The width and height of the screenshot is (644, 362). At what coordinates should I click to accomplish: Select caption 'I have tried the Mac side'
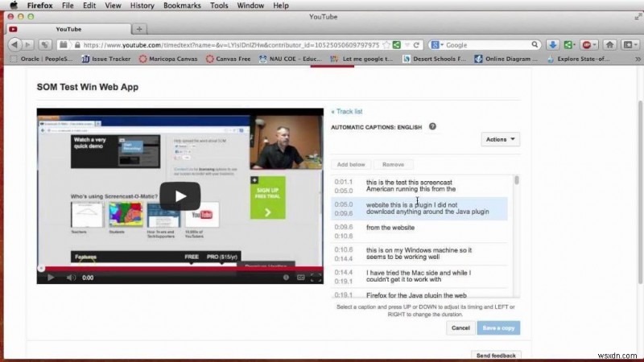(x=419, y=276)
